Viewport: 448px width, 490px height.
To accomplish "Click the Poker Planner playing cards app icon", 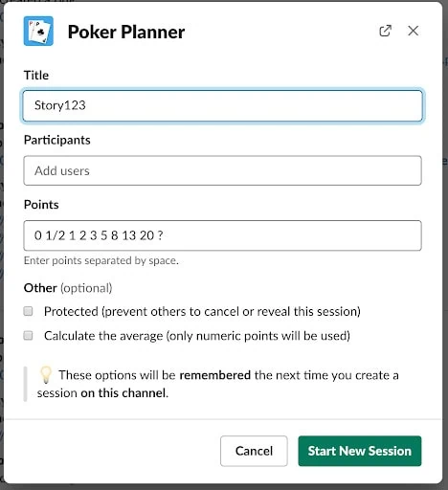I will coord(38,31).
